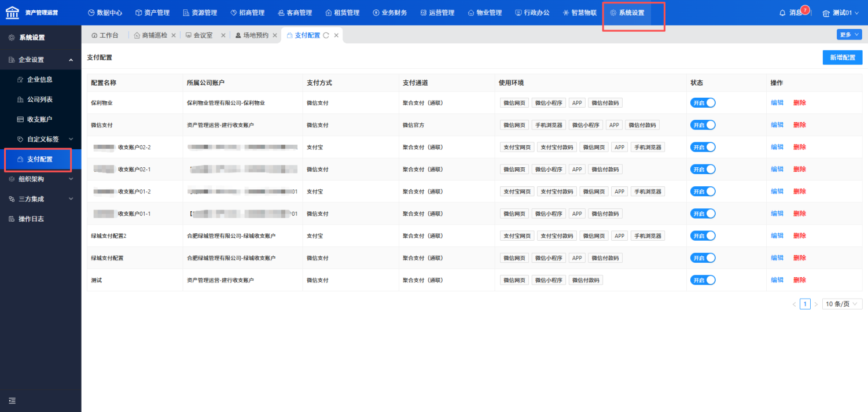Click the 企业信息 sidebar icon
This screenshot has width=868, height=412.
click(21, 79)
